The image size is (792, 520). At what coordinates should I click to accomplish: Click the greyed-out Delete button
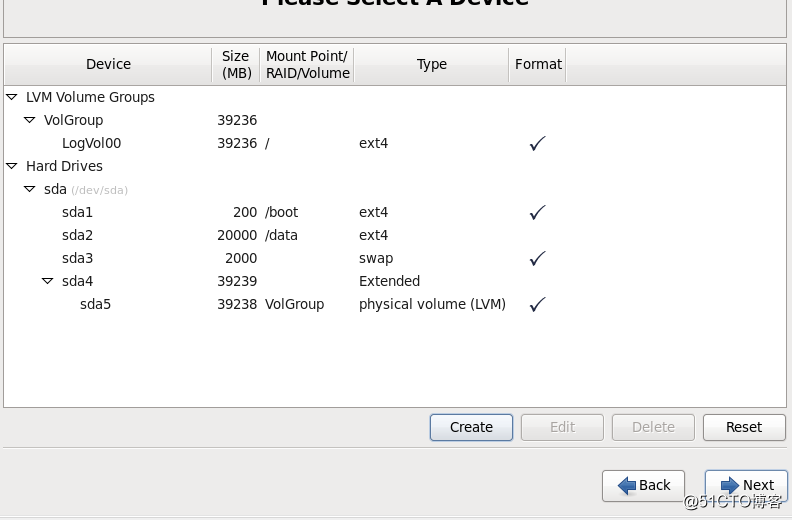point(653,428)
